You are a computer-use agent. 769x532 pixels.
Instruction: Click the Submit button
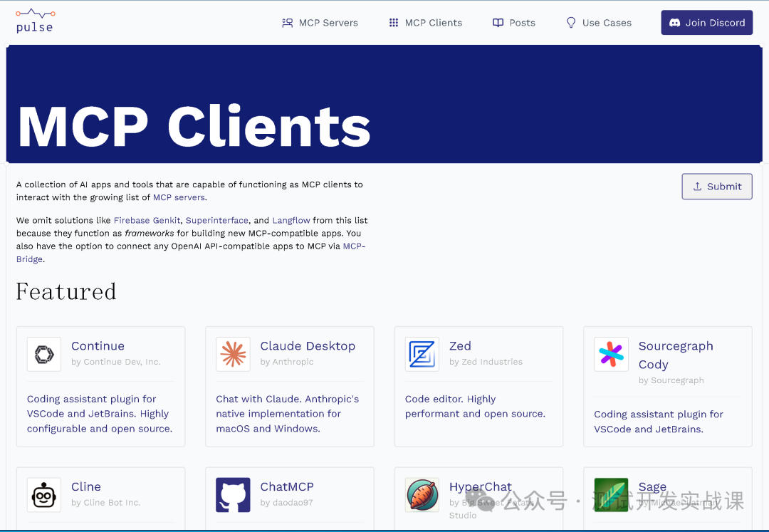717,187
